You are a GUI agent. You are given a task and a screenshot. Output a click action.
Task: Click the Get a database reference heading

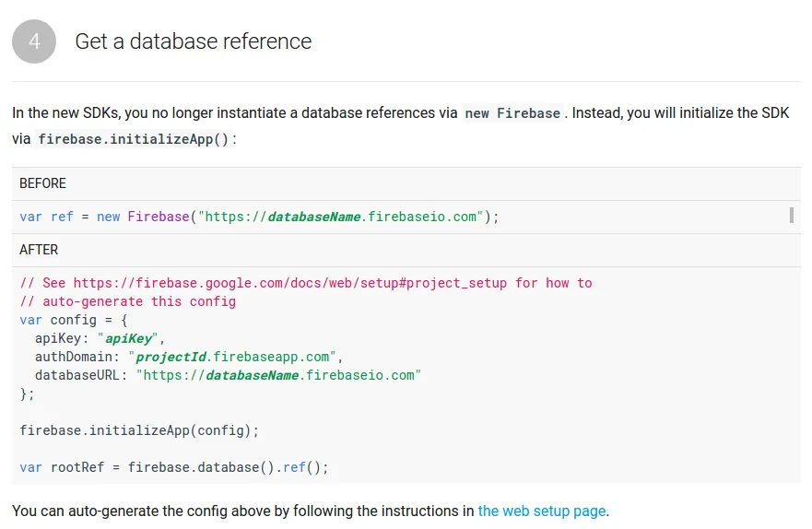pos(194,41)
